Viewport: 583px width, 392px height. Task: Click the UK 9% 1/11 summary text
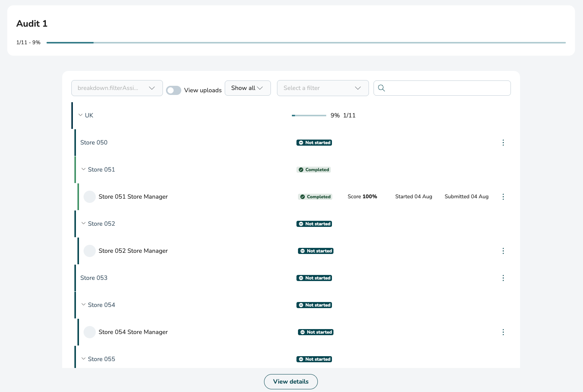pos(343,116)
